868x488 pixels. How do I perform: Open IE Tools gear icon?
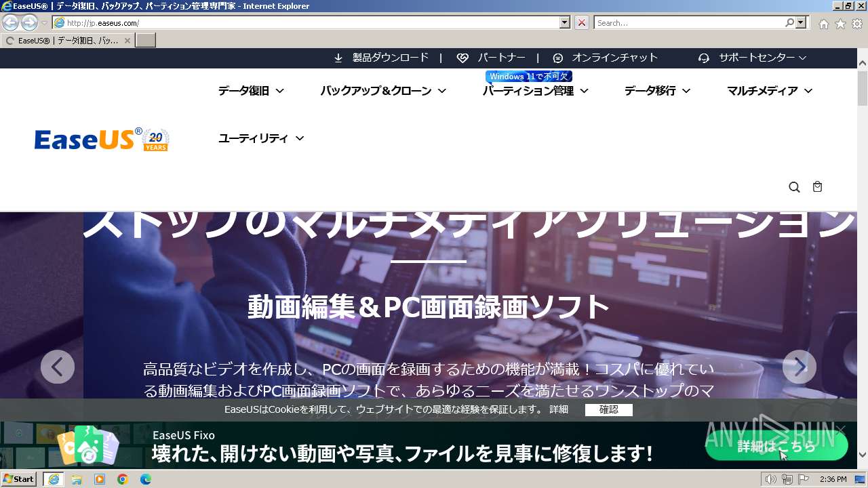[x=857, y=24]
